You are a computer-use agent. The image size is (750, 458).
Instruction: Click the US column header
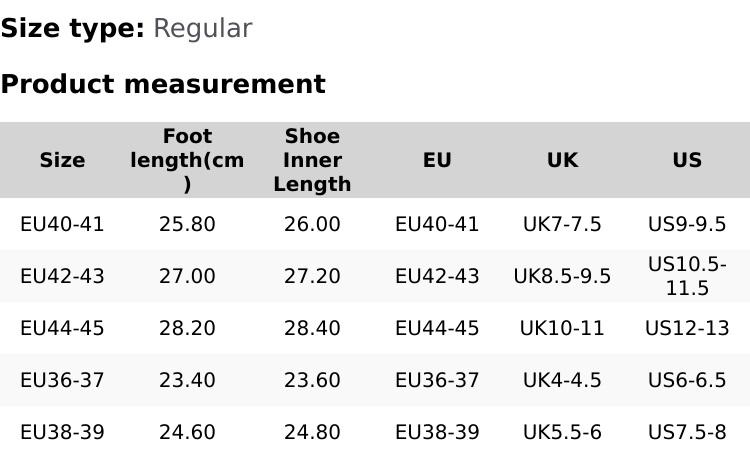(x=687, y=160)
